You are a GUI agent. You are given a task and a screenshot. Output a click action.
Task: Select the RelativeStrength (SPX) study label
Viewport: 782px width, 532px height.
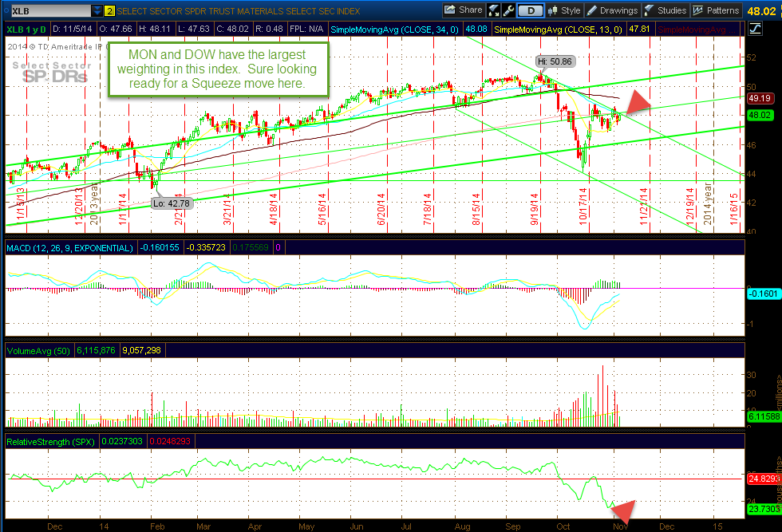(x=50, y=442)
